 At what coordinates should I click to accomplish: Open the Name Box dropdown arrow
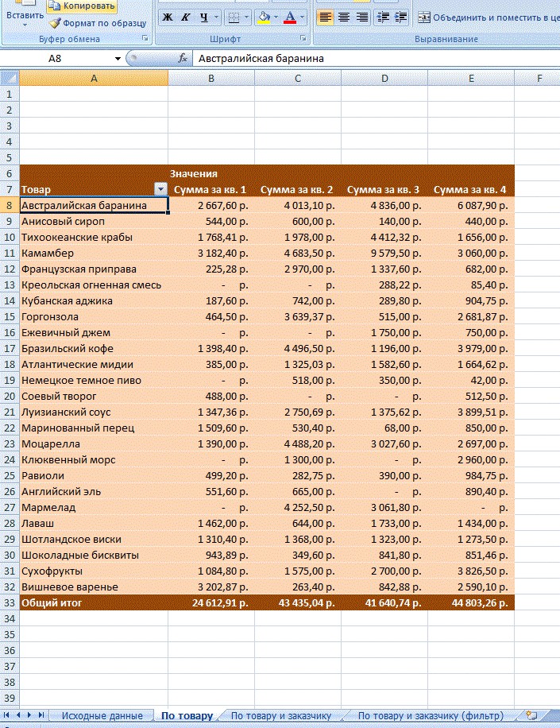tap(118, 59)
